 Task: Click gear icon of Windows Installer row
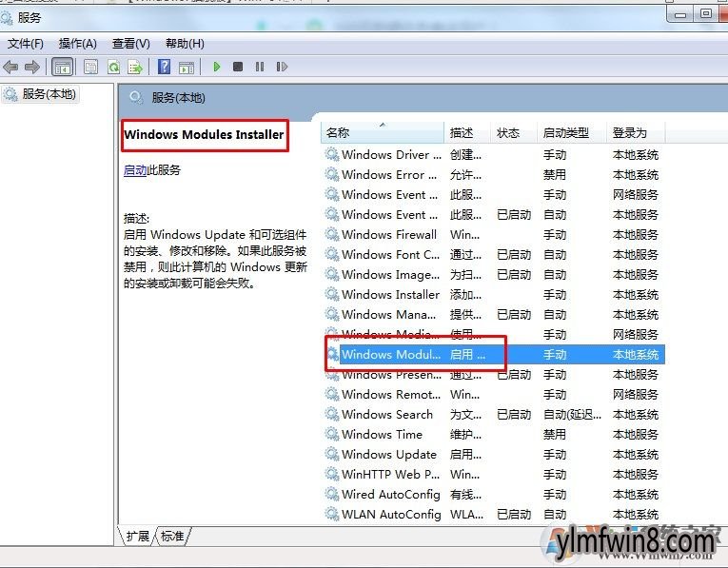332,294
